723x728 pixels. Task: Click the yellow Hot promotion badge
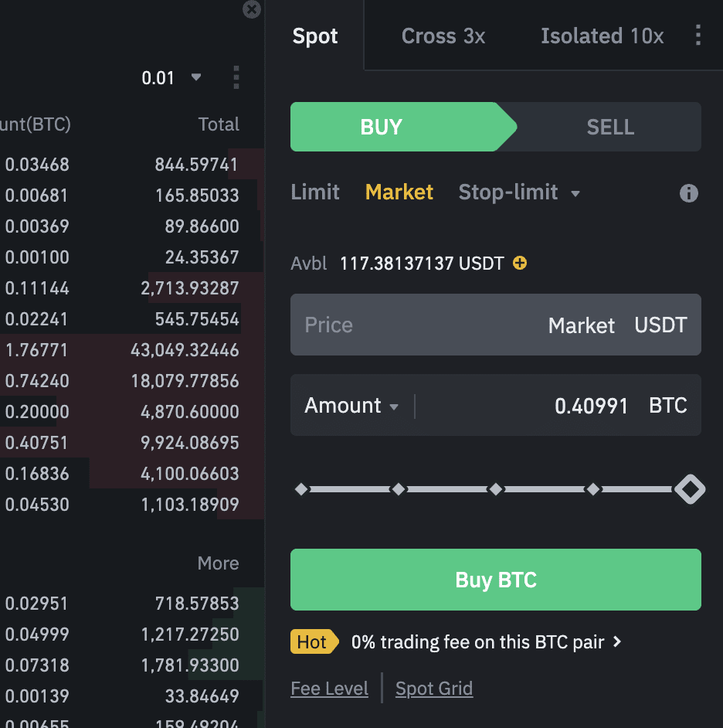(314, 642)
